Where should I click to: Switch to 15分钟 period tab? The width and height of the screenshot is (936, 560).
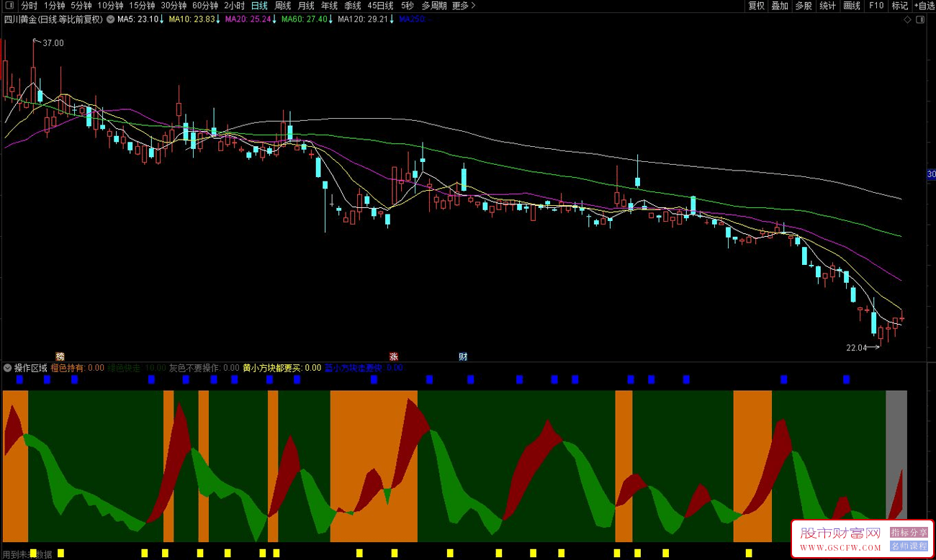coord(142,6)
